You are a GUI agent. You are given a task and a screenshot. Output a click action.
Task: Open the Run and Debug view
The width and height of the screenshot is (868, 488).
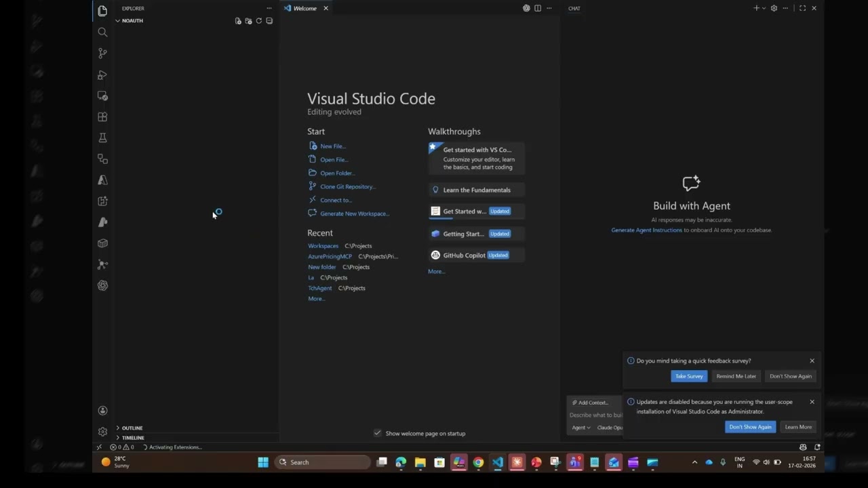pos(102,75)
